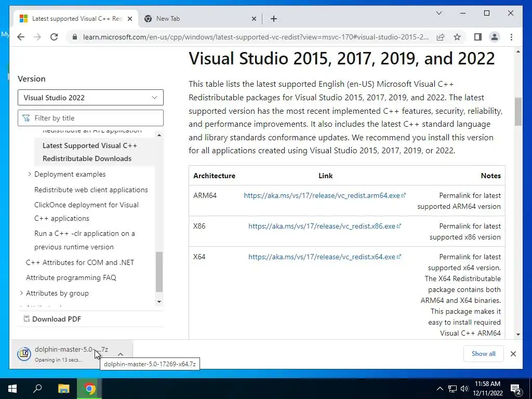Open the notification center icon
This screenshot has height=399, width=532.
(515, 389)
